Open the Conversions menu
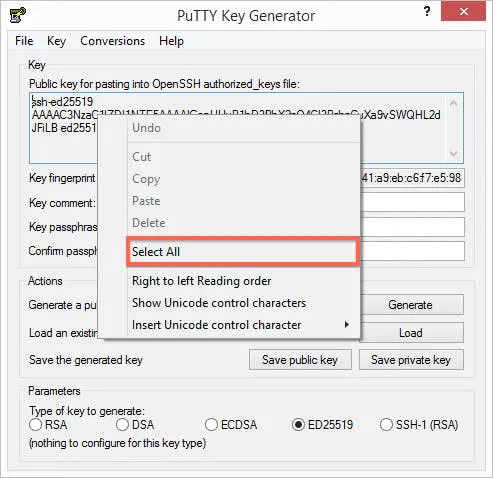This screenshot has height=478, width=493. pos(112,41)
